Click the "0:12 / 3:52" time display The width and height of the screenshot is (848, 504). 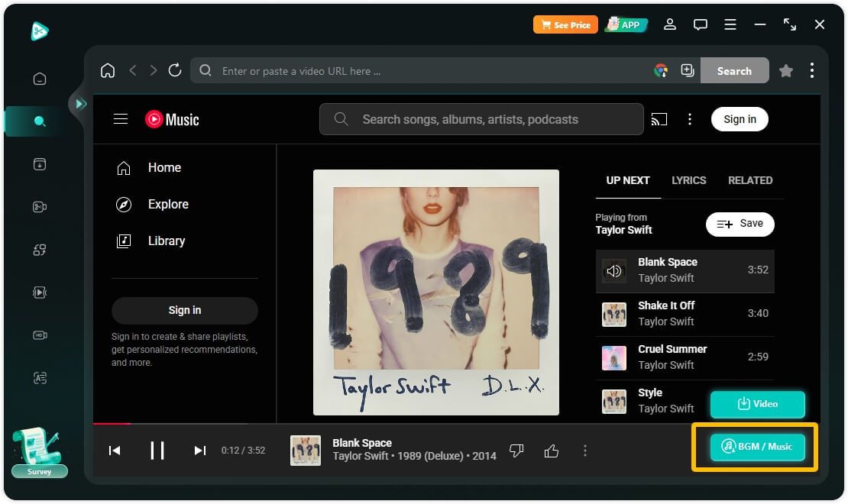pos(244,451)
